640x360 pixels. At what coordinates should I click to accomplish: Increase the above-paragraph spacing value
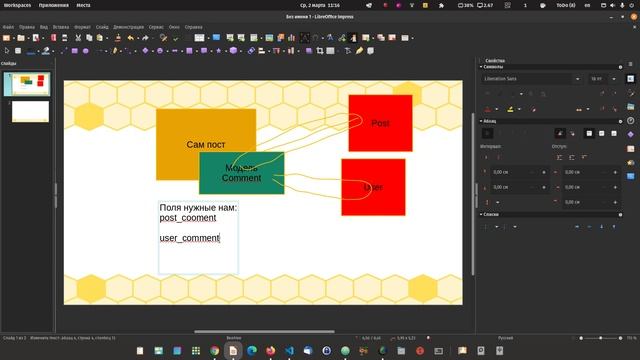tap(544, 172)
